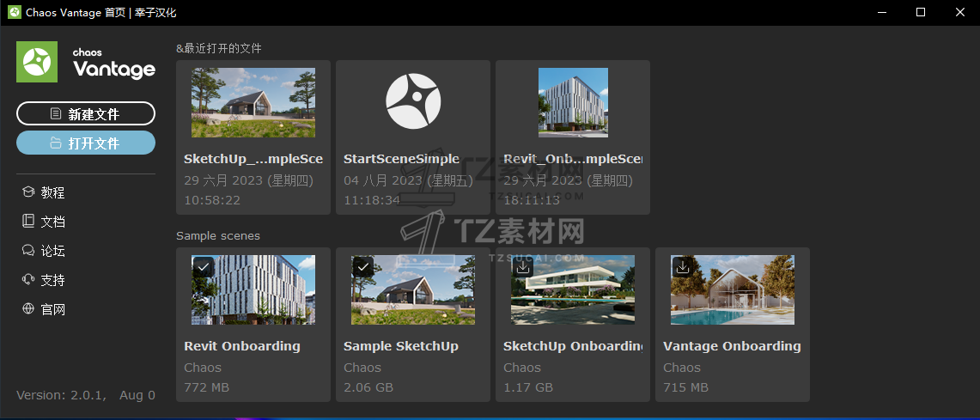Image resolution: width=980 pixels, height=420 pixels.
Task: Click the 最近打开的文件 heading
Action: [x=219, y=48]
